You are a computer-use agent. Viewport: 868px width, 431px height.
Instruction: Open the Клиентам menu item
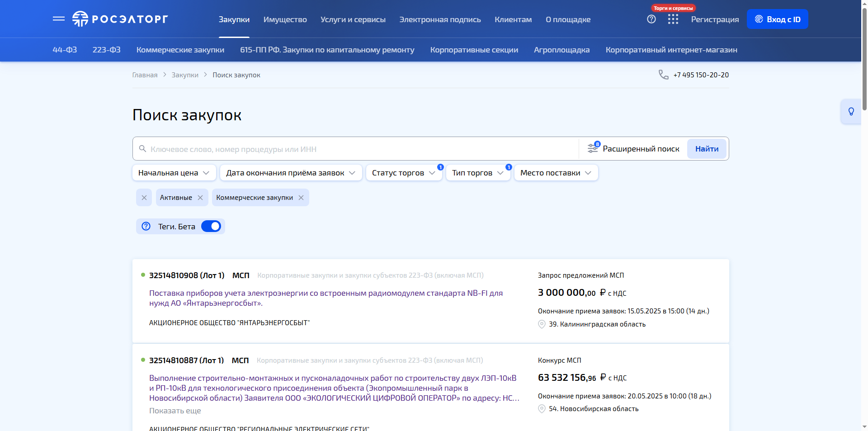pyautogui.click(x=513, y=19)
